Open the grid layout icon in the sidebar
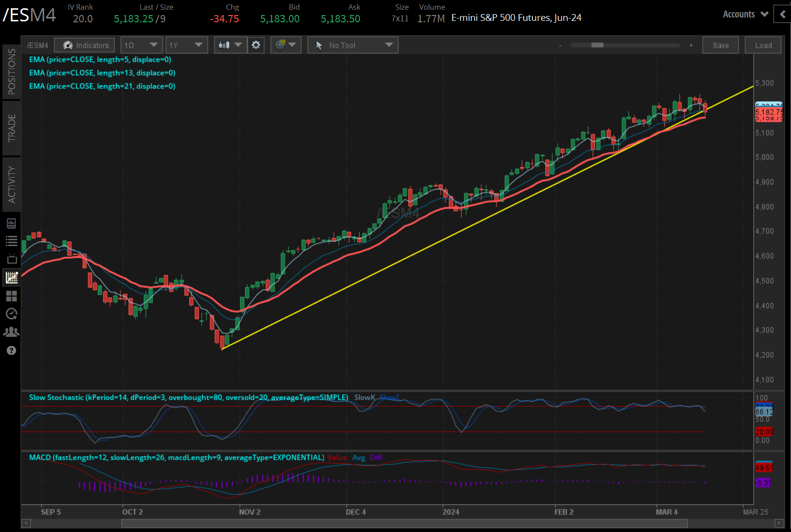 [12, 296]
